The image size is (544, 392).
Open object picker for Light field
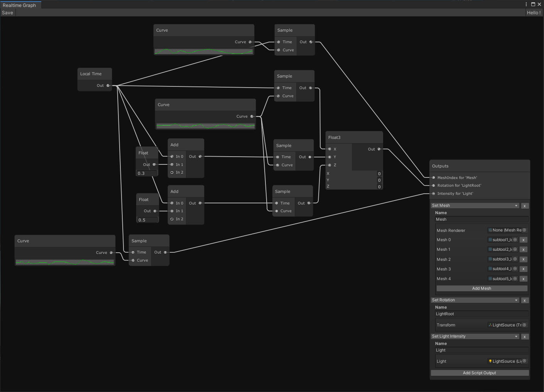pos(524,361)
